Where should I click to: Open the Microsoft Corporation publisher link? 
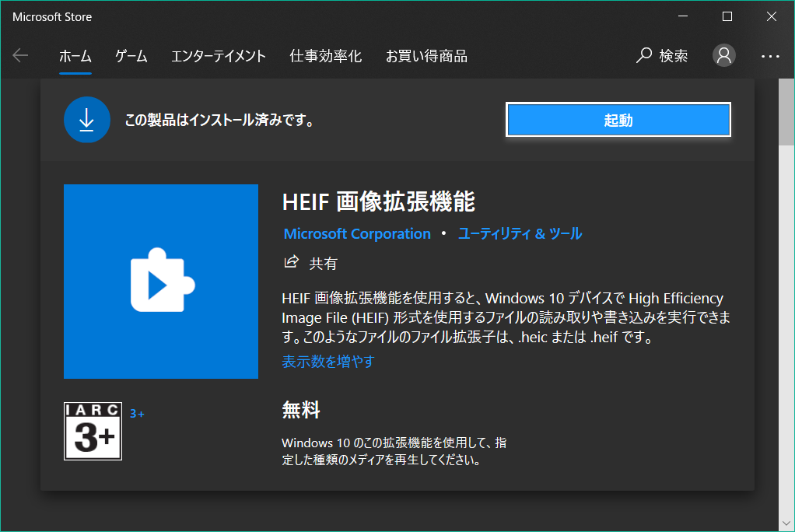[357, 234]
